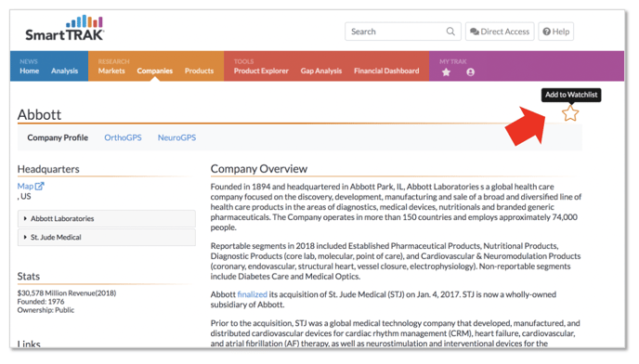Open Direct Access button
This screenshot has width=639, height=364.
[500, 32]
